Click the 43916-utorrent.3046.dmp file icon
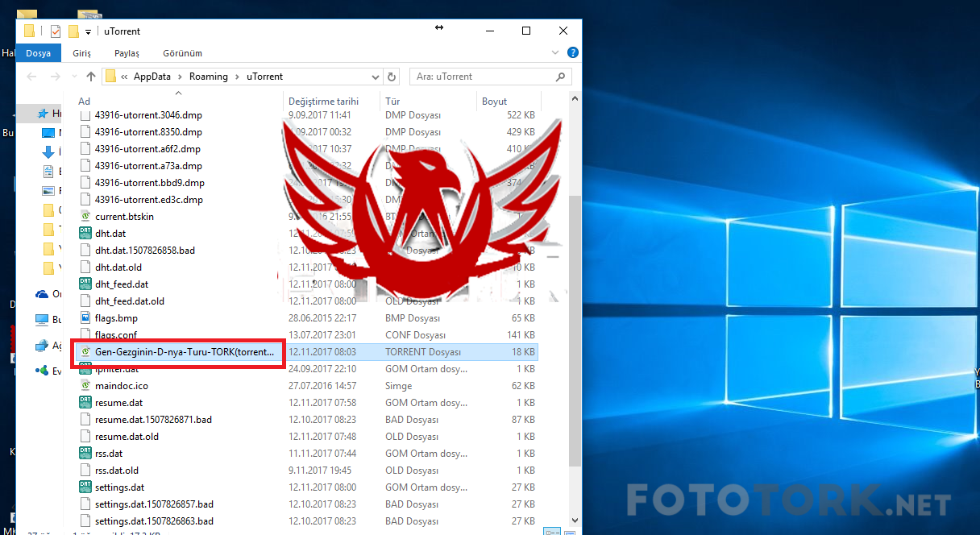The image size is (980, 535). point(85,114)
